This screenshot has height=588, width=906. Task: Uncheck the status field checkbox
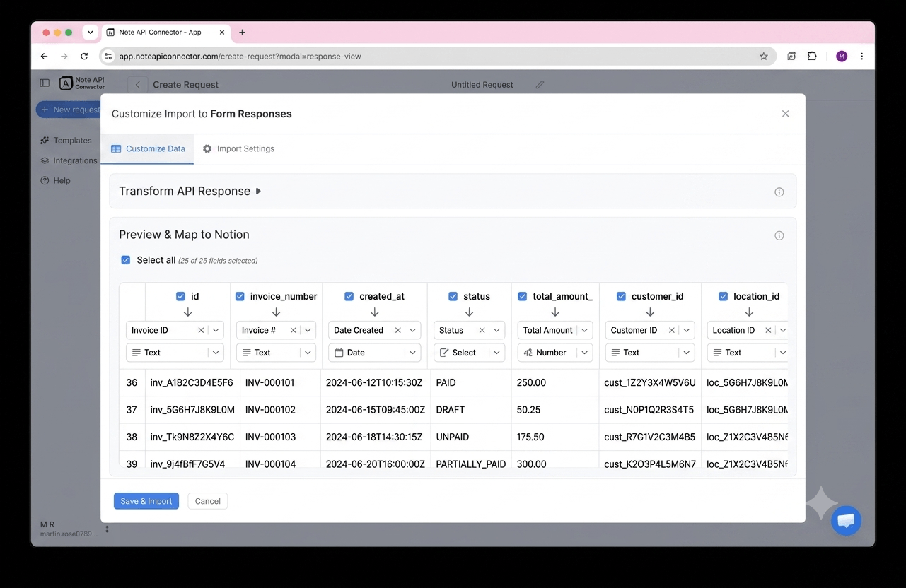[453, 296]
